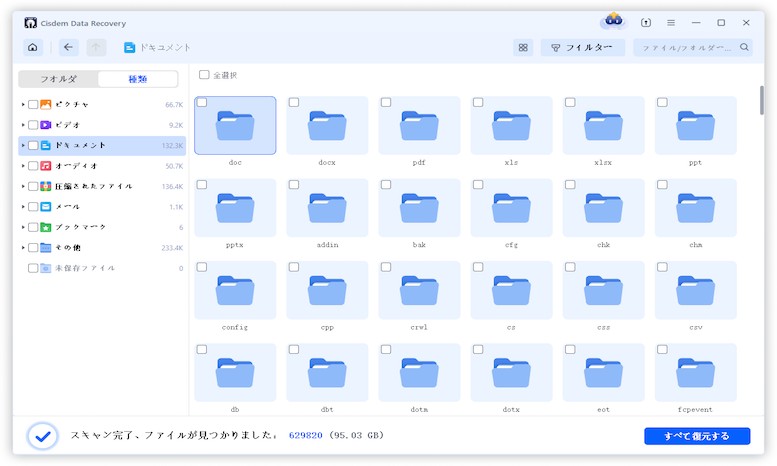The height and width of the screenshot is (466, 777).
Task: Click the file/folder search field
Action: [693, 47]
